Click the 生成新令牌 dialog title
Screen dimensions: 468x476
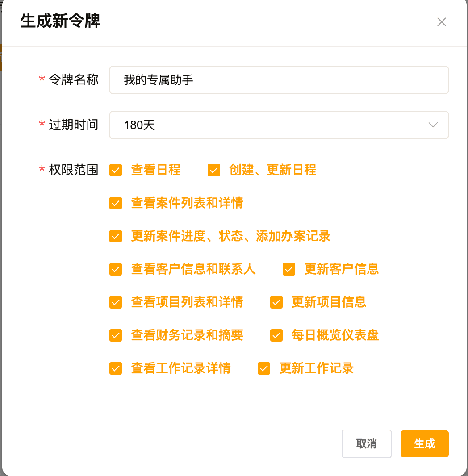[60, 21]
